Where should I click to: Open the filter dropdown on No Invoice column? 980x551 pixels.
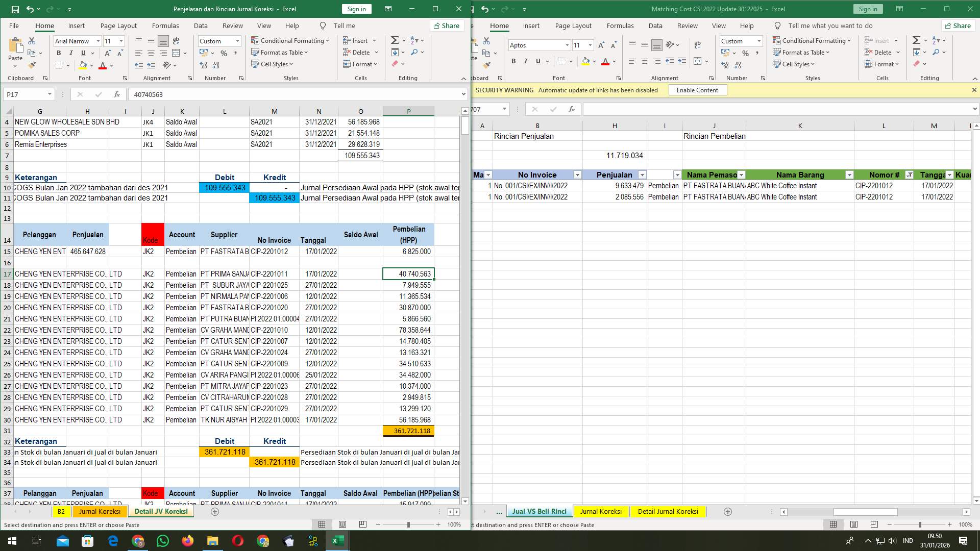pos(577,174)
